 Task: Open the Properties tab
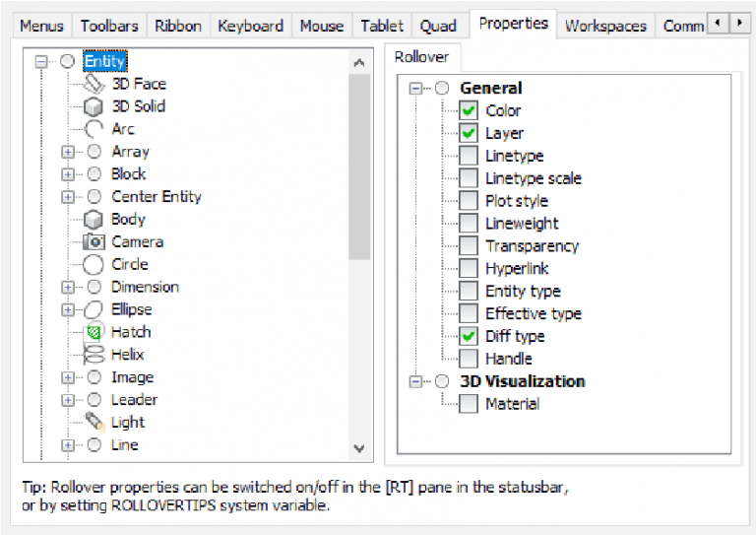click(514, 24)
